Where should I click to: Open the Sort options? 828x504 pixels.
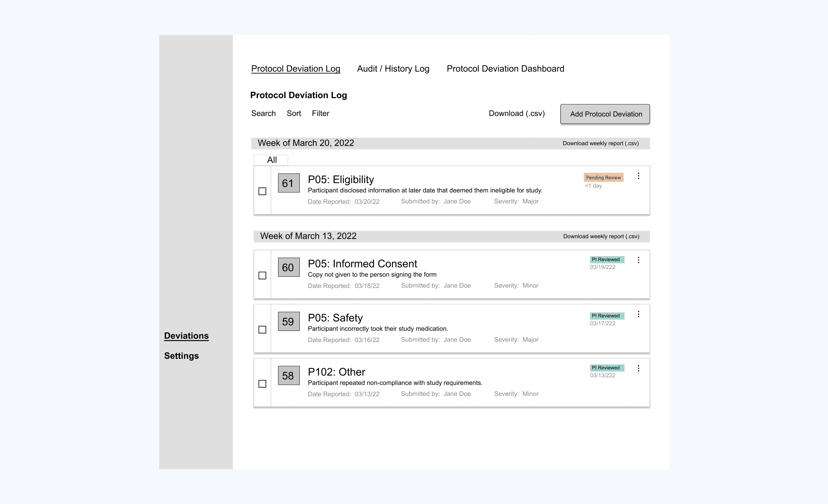[x=293, y=114]
